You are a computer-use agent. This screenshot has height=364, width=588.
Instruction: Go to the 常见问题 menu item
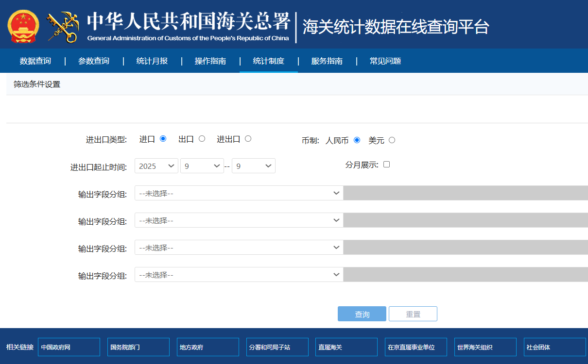385,61
